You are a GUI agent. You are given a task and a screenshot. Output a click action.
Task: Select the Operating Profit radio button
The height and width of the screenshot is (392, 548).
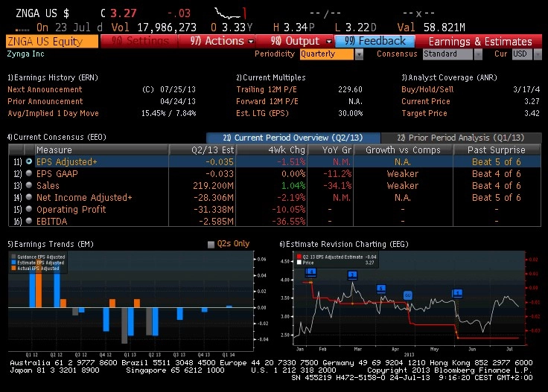(29, 209)
